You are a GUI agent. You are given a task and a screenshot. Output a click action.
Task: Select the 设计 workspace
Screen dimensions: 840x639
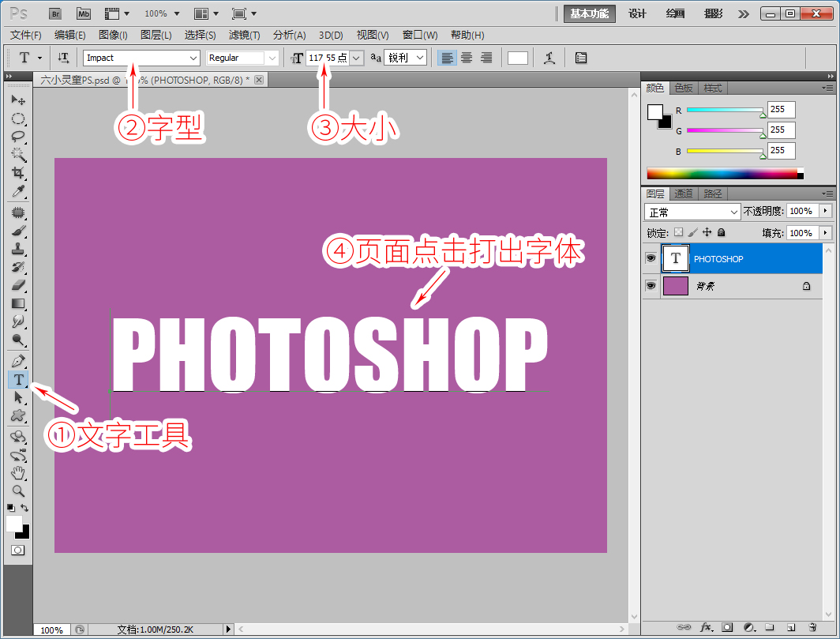[x=637, y=13]
